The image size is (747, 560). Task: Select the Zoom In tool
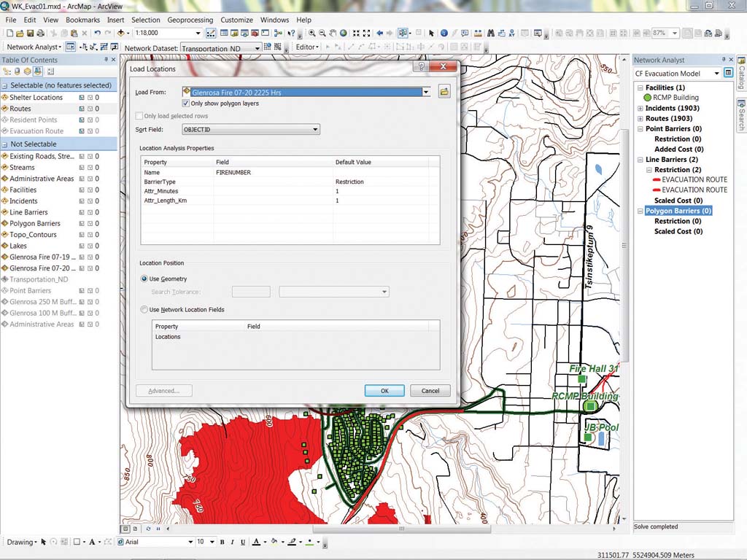(312, 34)
